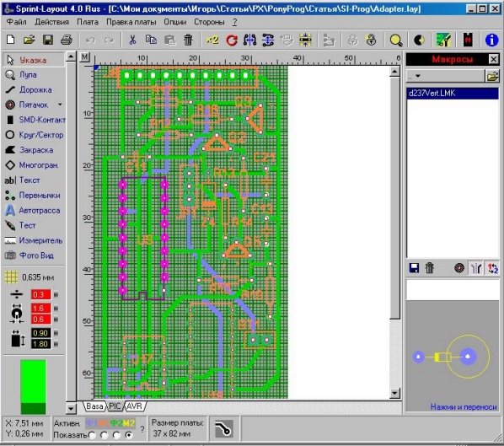Close the Макросы panel
504x446 pixels.
(493, 59)
